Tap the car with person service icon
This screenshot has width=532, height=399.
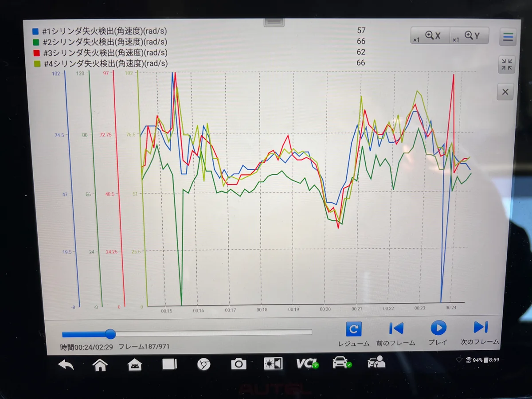click(x=376, y=362)
